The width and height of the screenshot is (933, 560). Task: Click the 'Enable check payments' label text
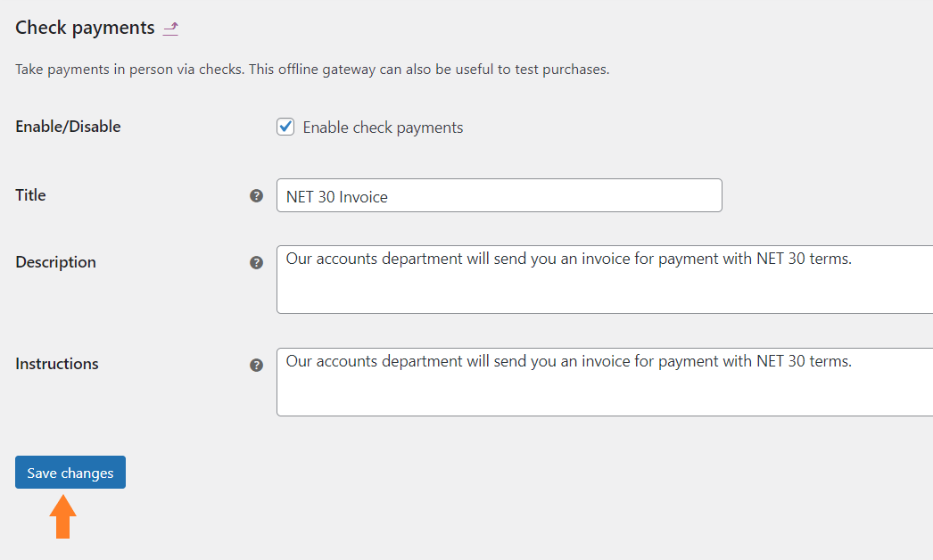[x=383, y=128]
